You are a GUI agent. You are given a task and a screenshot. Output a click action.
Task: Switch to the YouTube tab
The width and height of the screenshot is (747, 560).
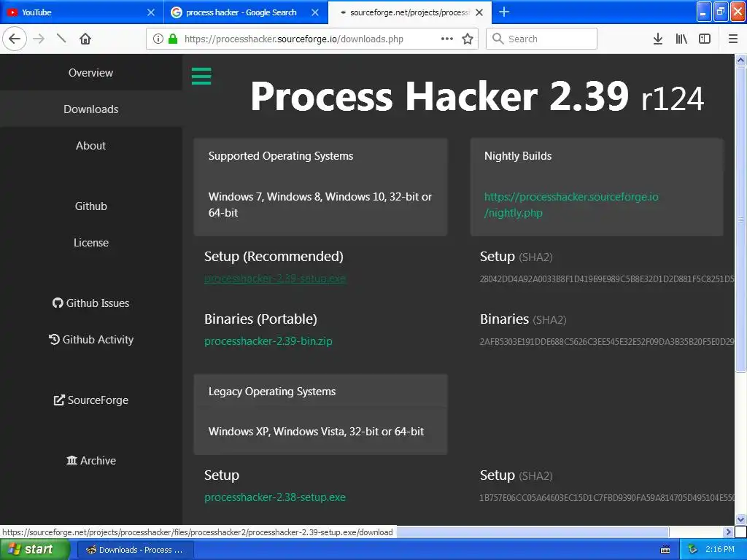[82, 12]
